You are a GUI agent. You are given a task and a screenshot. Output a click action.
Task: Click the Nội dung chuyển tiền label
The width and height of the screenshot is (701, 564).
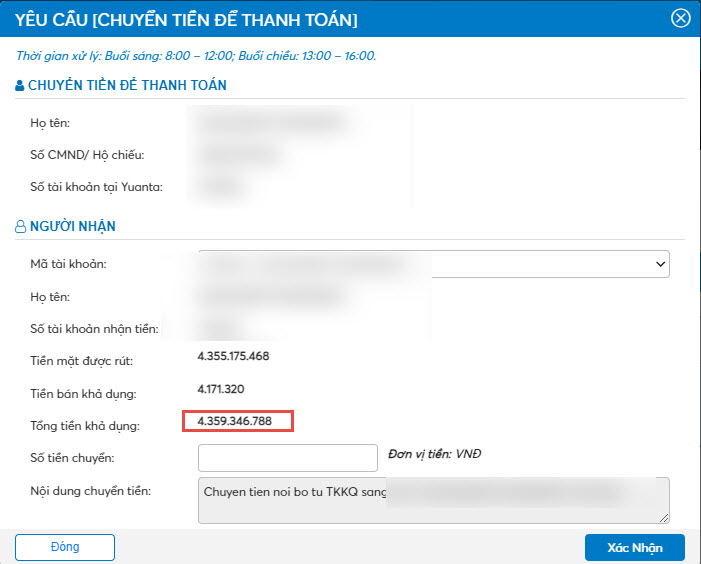tap(91, 491)
